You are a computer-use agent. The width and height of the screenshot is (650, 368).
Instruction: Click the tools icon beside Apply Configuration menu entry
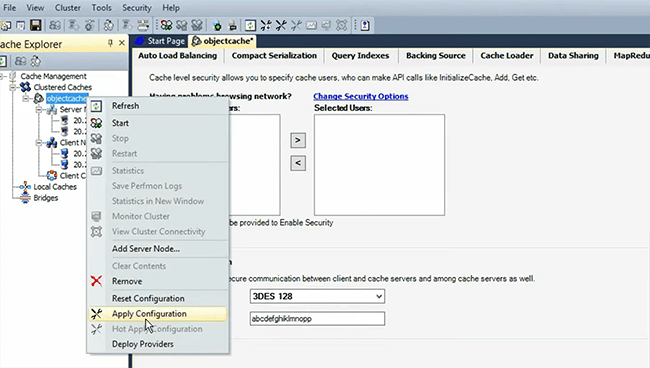pos(96,314)
